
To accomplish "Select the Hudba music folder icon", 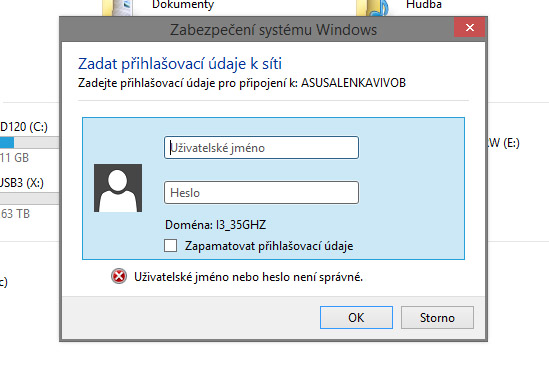I will [x=373, y=8].
